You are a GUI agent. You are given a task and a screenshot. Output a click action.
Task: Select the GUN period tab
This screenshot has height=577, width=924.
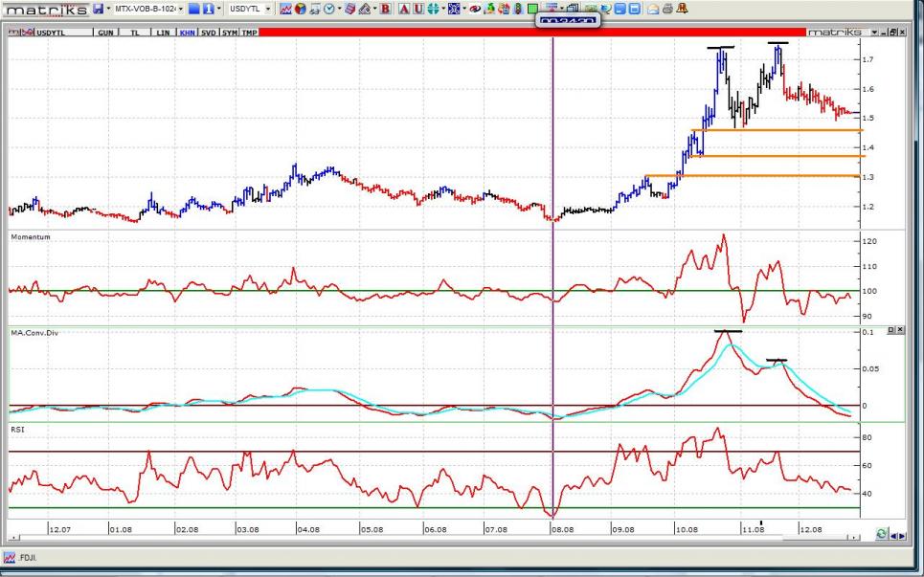pyautogui.click(x=105, y=33)
